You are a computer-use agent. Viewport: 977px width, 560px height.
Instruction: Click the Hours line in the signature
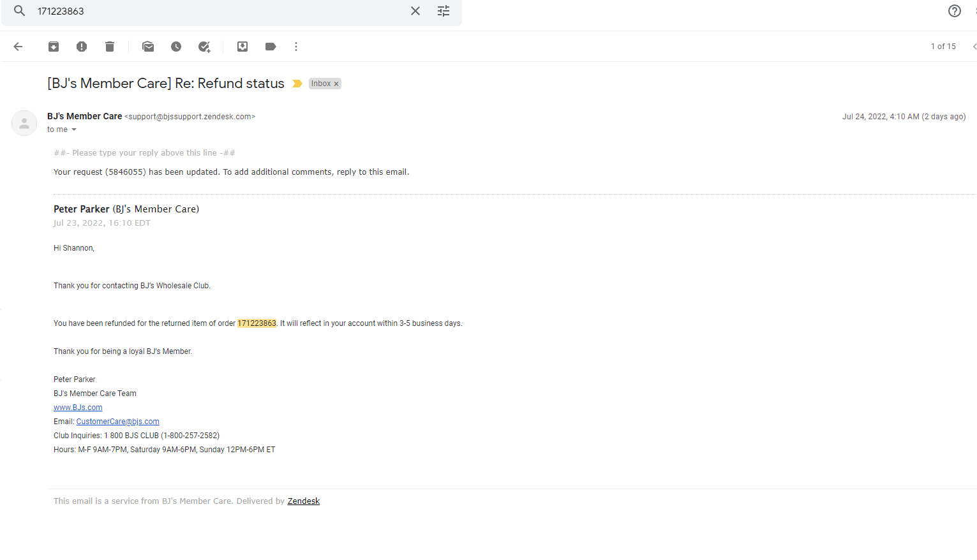point(165,450)
